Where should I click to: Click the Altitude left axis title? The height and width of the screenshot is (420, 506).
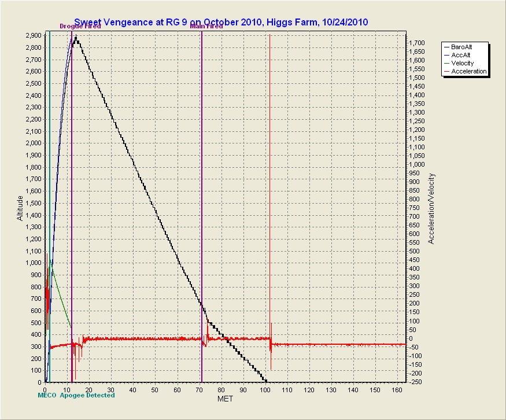coord(21,208)
